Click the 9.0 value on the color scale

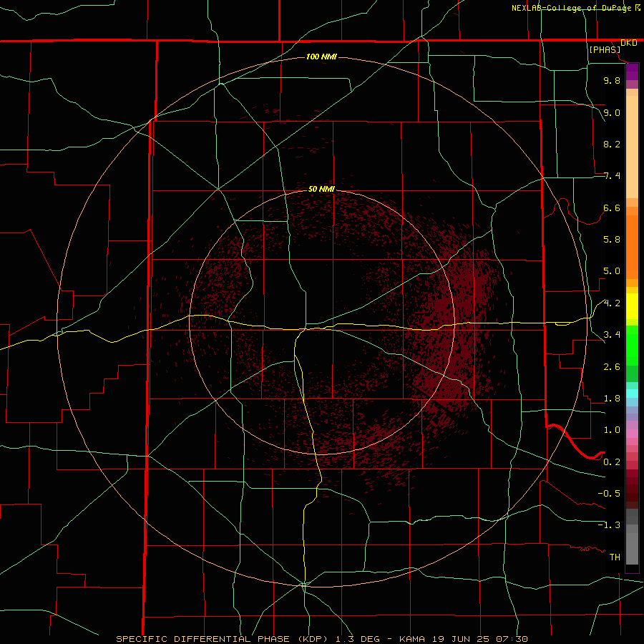point(612,112)
